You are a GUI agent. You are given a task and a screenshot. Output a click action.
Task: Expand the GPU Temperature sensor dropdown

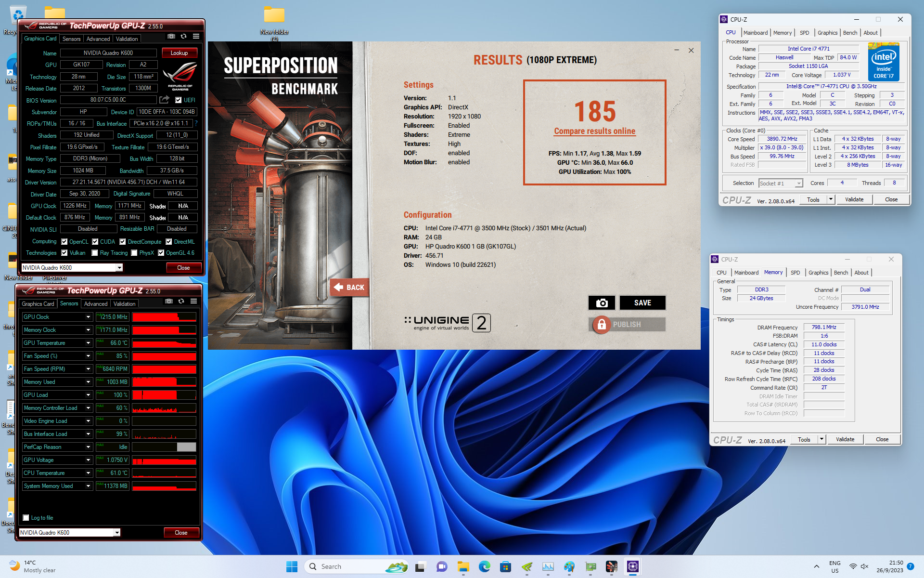coord(88,343)
